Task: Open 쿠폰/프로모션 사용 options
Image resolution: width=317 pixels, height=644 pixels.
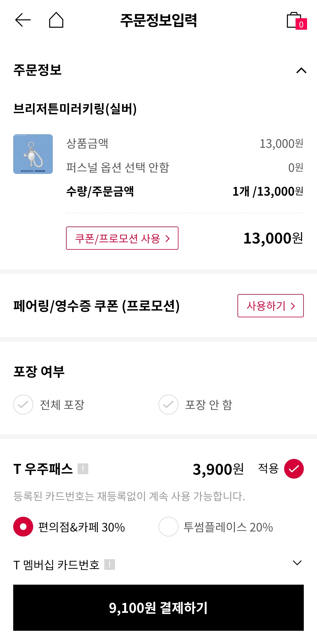Action: 122,238
